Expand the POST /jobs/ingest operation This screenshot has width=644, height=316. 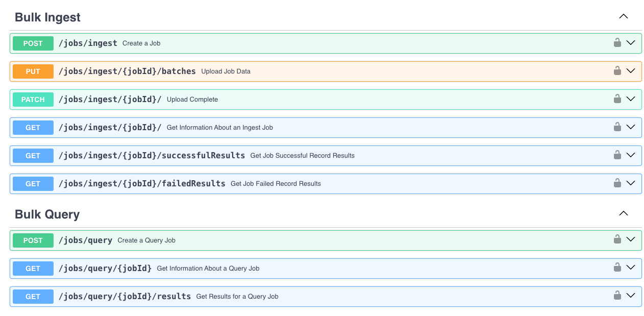coord(631,43)
